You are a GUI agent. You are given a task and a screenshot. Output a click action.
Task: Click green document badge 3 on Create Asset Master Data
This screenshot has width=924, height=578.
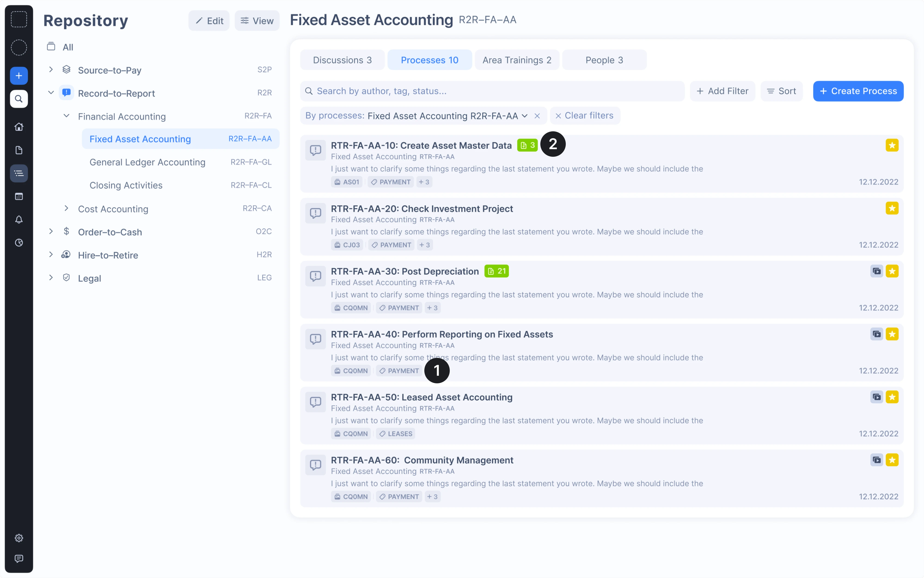coord(527,145)
